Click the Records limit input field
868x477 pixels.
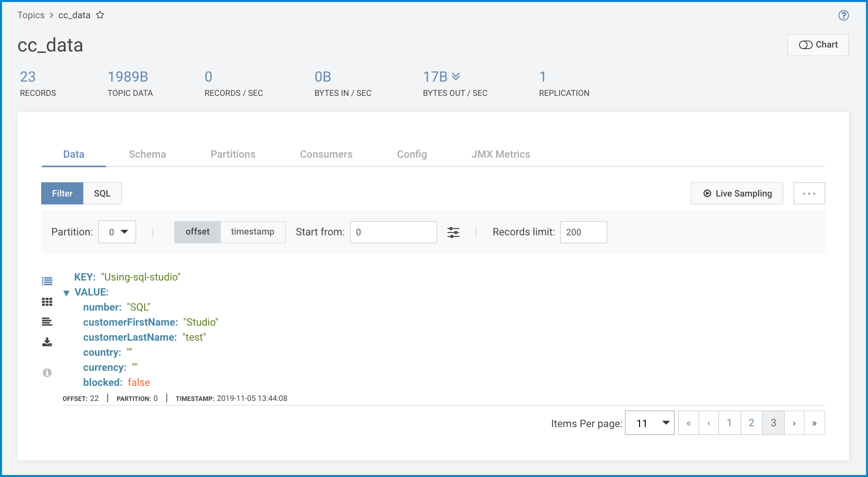pyautogui.click(x=583, y=232)
